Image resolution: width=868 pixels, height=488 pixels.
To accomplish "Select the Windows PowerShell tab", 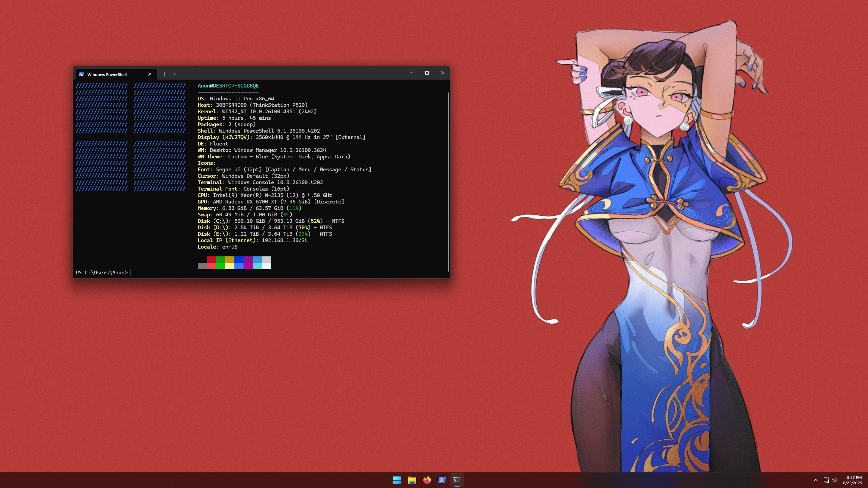I will tap(116, 74).
